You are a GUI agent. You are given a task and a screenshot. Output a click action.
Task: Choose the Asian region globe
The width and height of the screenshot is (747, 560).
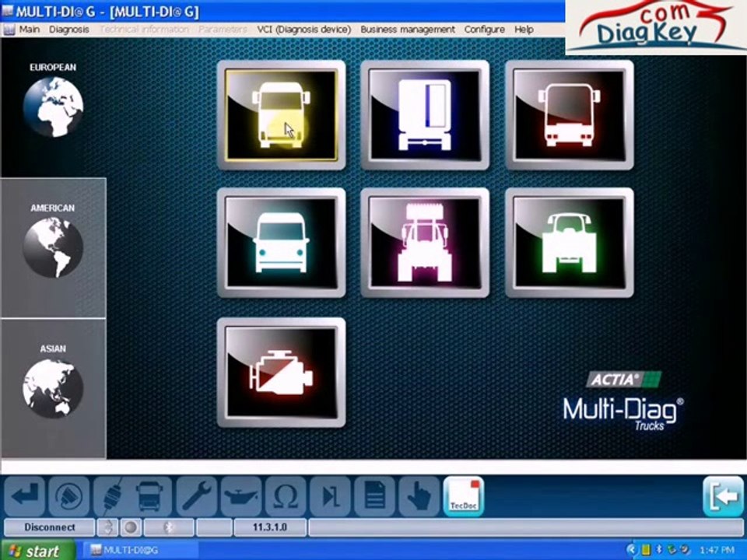coord(53,388)
